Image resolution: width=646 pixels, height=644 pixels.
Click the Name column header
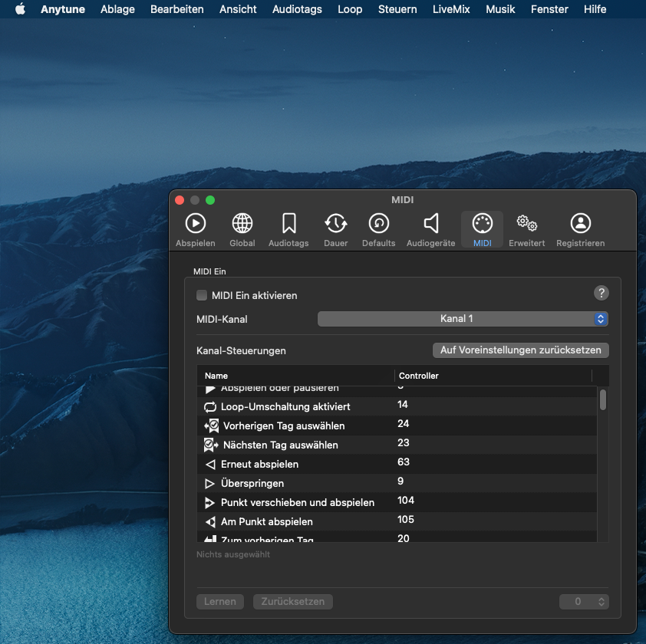coord(295,376)
